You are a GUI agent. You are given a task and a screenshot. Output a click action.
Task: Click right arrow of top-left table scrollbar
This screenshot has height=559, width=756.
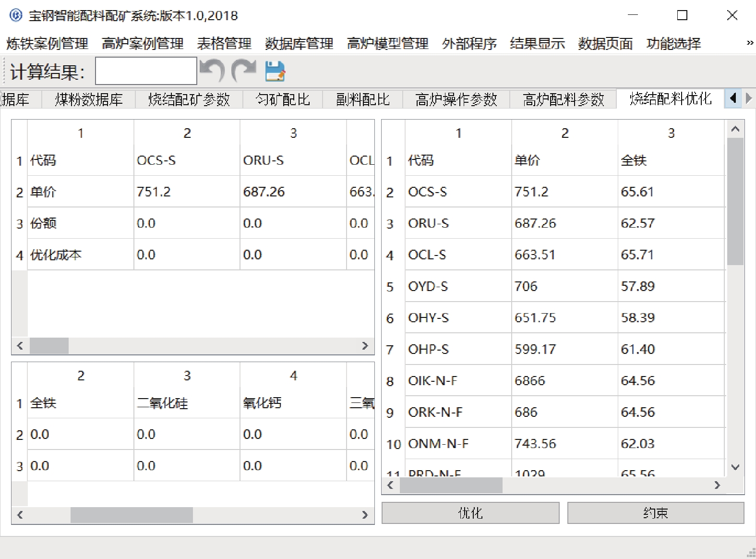point(365,346)
